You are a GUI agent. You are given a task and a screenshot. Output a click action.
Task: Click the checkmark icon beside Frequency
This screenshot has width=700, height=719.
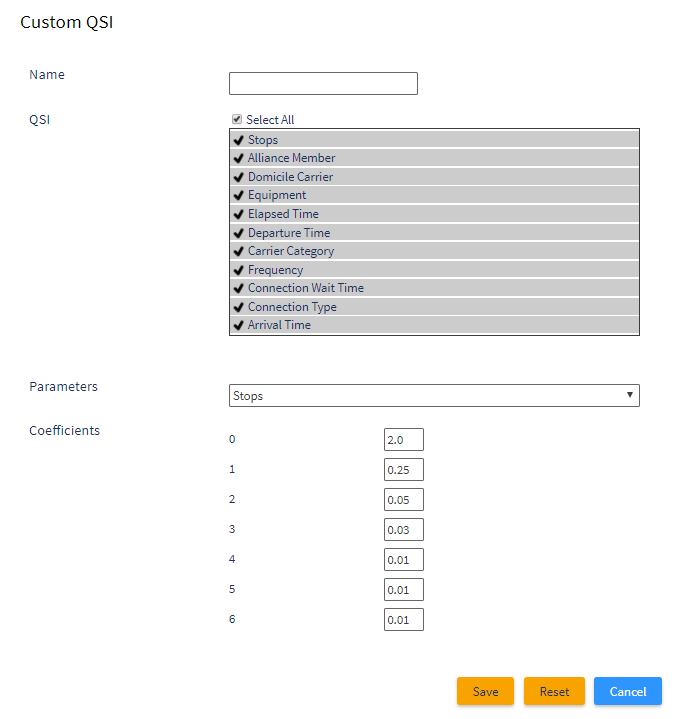pos(238,270)
